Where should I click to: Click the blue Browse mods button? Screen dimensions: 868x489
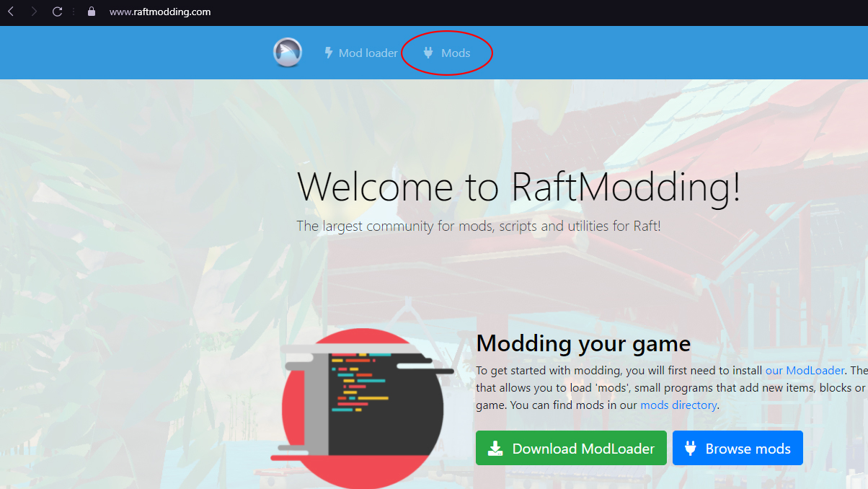point(738,448)
